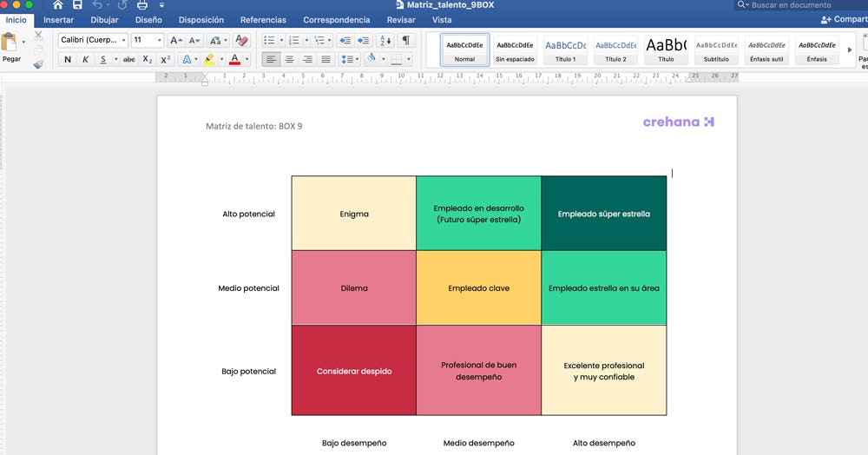Image resolution: width=868 pixels, height=455 pixels.
Task: Toggle underline with the S button
Action: click(x=103, y=59)
